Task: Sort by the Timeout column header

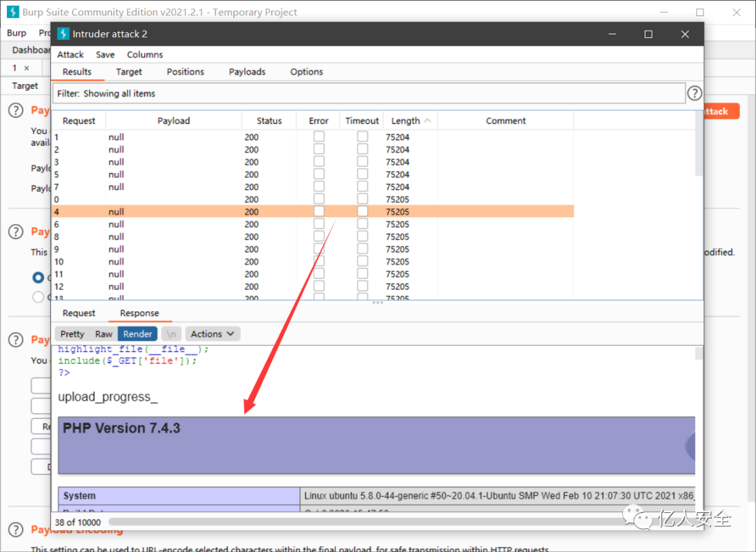Action: [x=362, y=120]
